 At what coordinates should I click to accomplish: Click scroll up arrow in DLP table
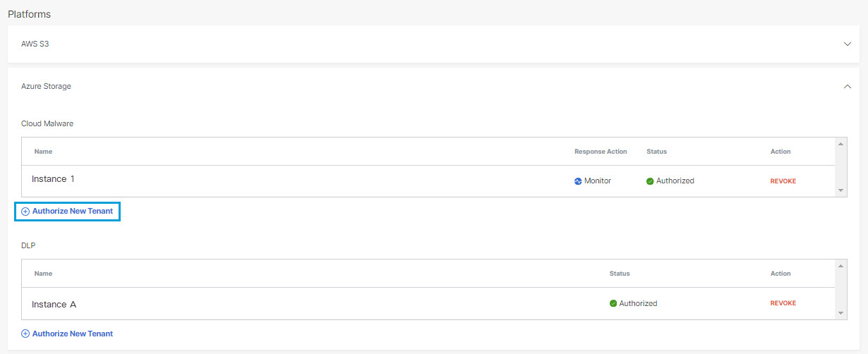(x=840, y=266)
